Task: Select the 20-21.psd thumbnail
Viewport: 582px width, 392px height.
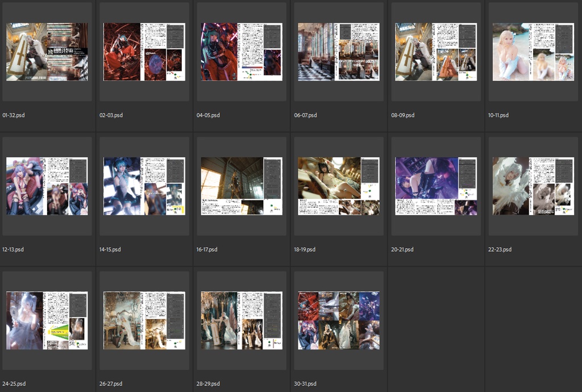Action: tap(436, 186)
